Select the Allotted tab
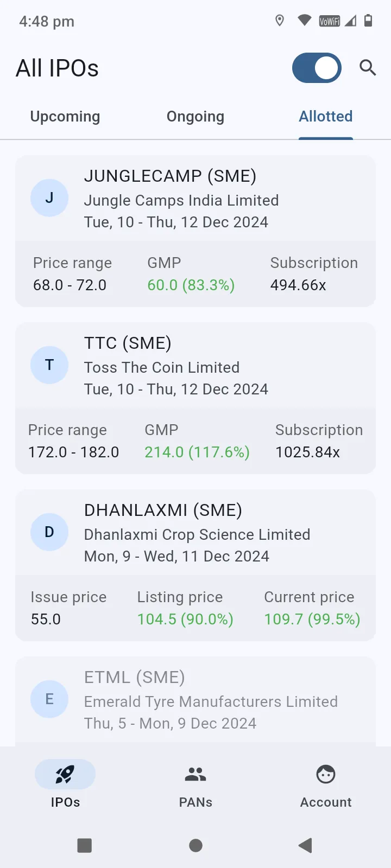391x868 pixels. coord(326,117)
